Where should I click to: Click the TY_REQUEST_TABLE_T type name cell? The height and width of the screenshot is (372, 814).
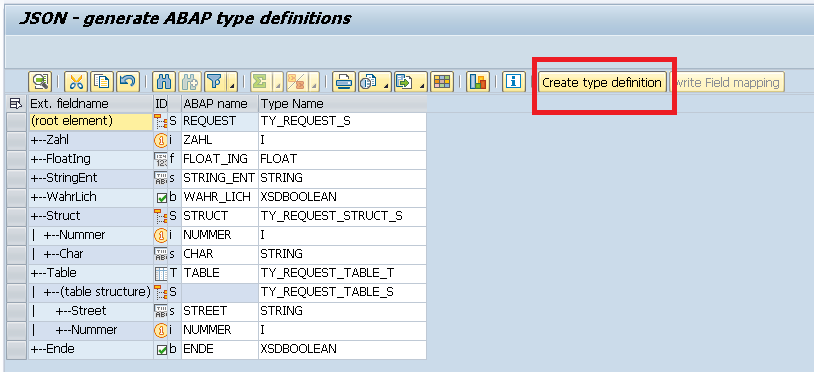click(x=343, y=273)
